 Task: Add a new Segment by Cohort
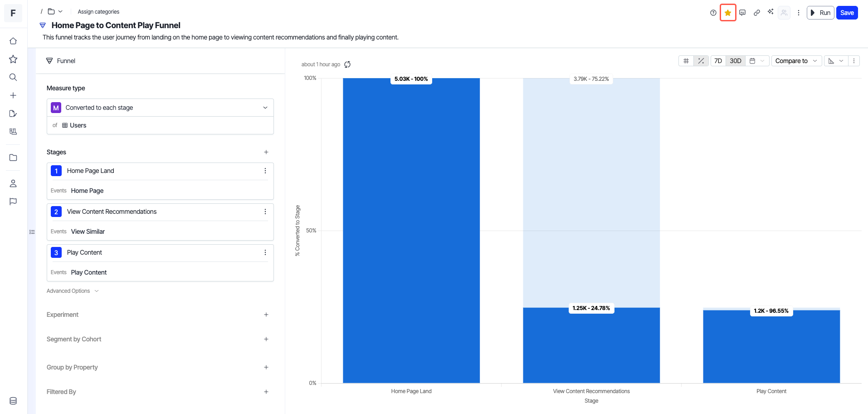pos(266,339)
